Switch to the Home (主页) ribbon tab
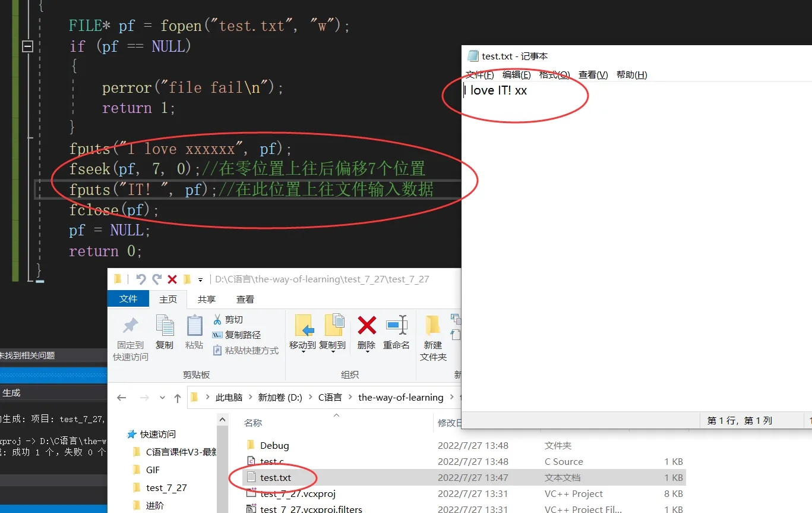 168,300
